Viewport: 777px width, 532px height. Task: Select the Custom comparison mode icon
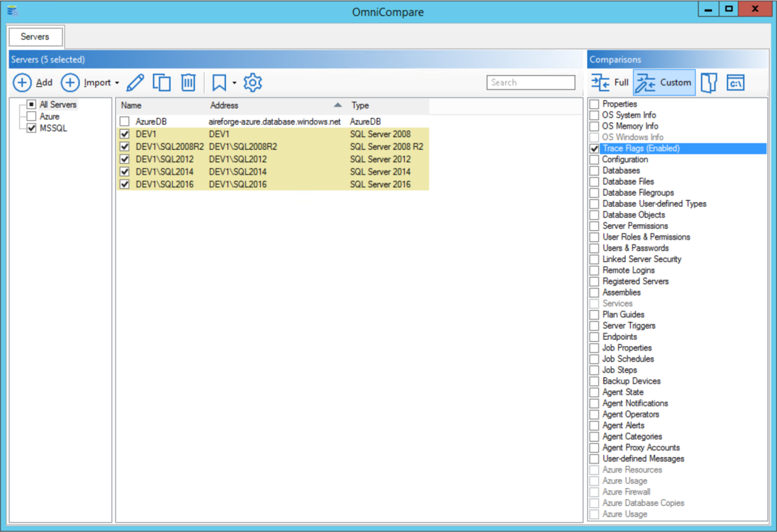tap(663, 82)
